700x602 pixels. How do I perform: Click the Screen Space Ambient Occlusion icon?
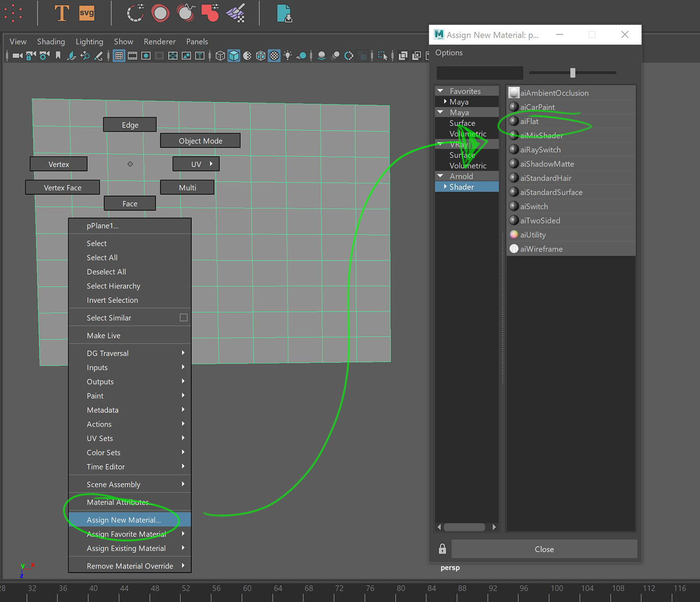point(322,56)
